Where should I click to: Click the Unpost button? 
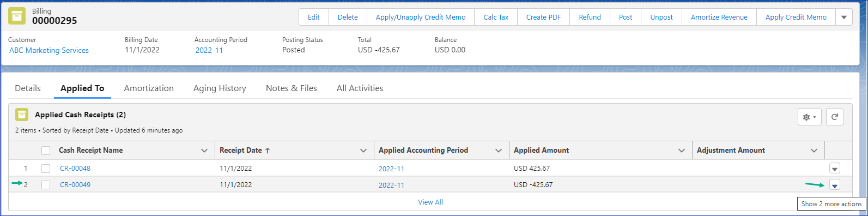[661, 17]
